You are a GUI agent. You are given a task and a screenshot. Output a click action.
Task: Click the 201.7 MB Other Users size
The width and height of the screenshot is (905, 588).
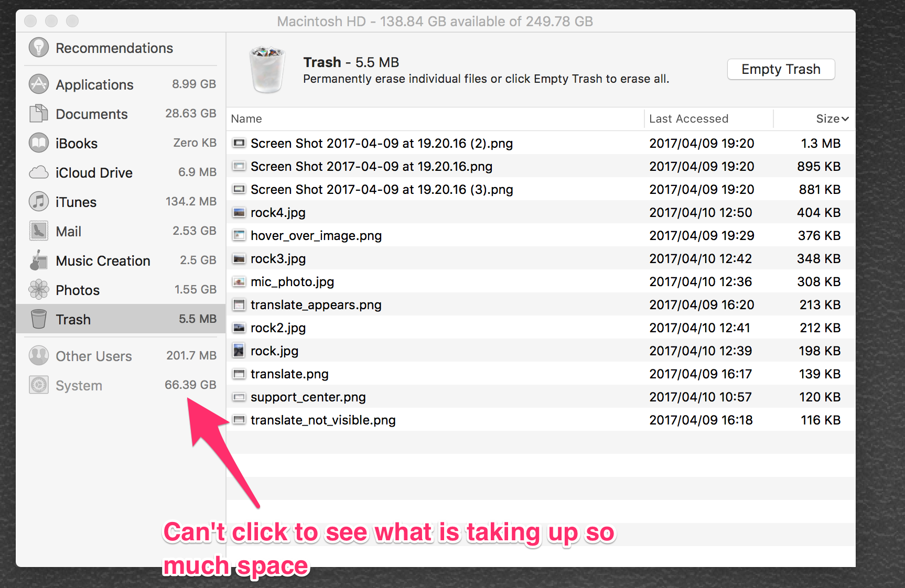click(191, 355)
